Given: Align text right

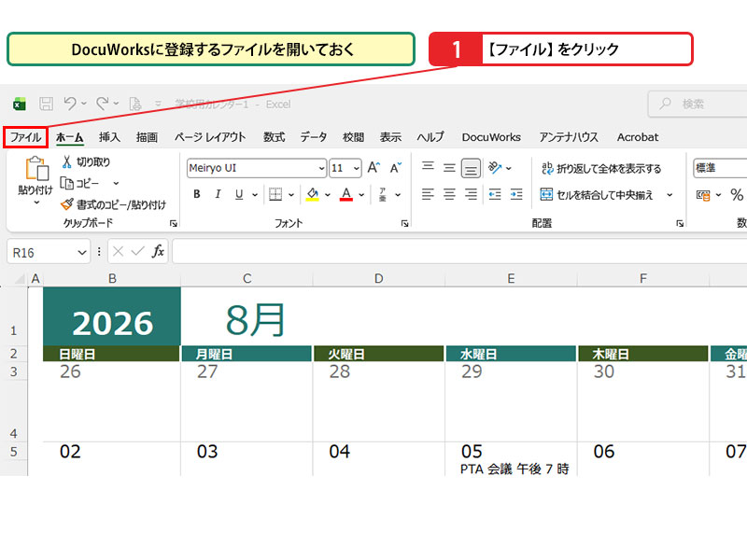Looking at the screenshot, I should click(471, 194).
